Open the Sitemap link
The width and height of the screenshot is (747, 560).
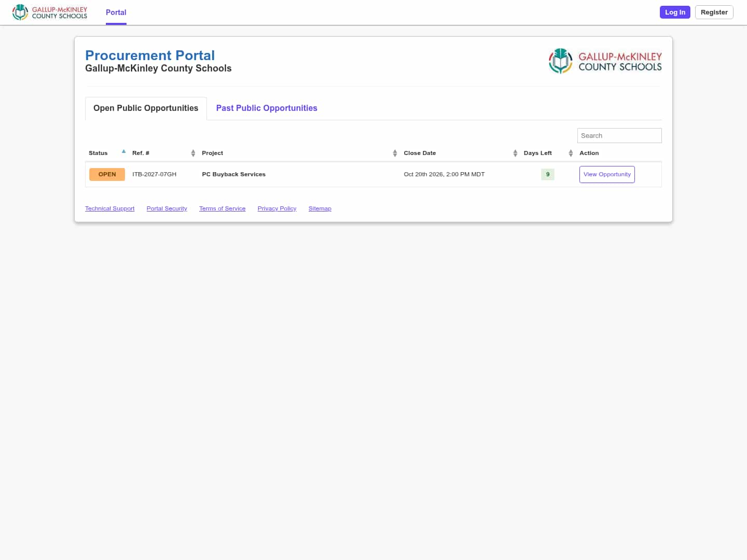[x=320, y=208]
